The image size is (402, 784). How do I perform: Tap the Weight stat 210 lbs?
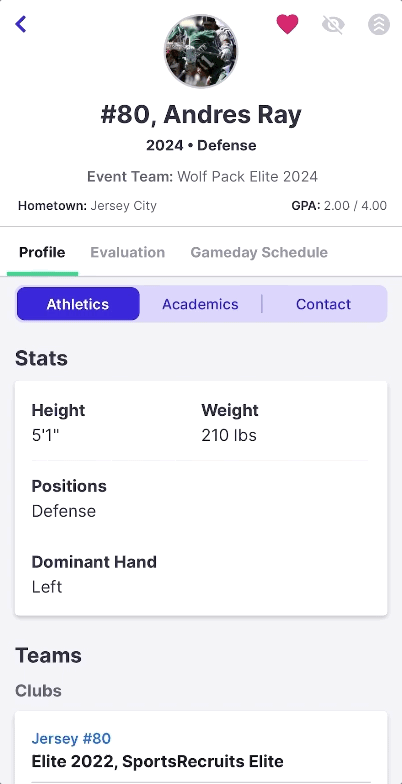229,435
